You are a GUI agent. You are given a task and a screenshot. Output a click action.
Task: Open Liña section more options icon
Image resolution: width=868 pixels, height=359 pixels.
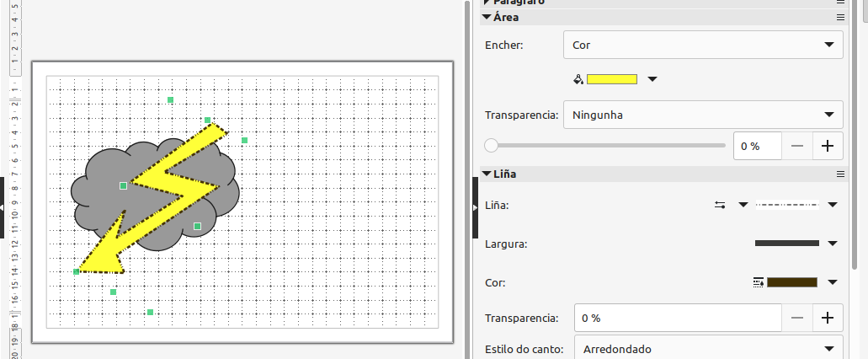[x=839, y=174]
